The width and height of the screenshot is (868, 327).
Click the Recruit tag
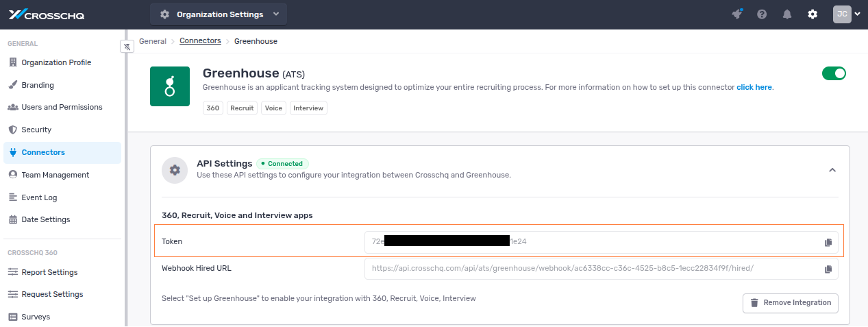(242, 108)
